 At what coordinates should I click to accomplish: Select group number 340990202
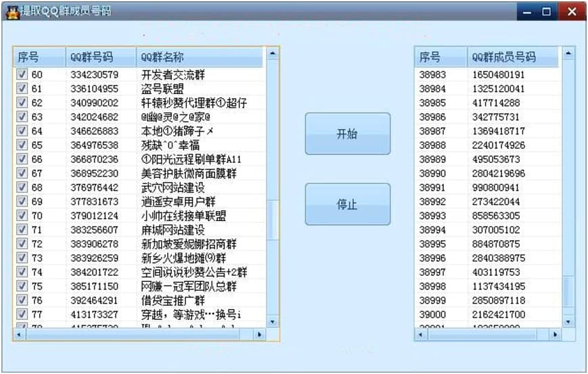(x=94, y=103)
